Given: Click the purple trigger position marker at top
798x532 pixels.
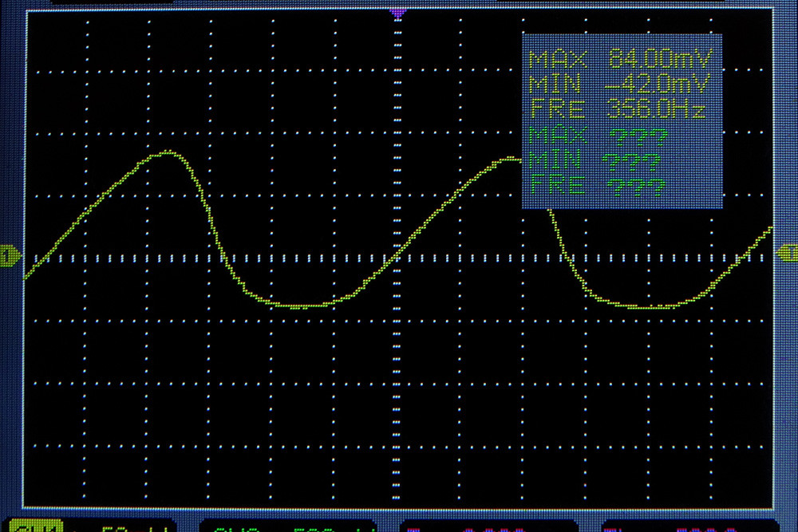Looking at the screenshot, I should [x=397, y=14].
